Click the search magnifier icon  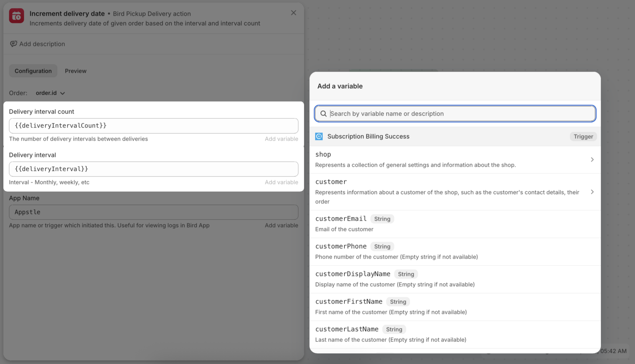point(323,114)
